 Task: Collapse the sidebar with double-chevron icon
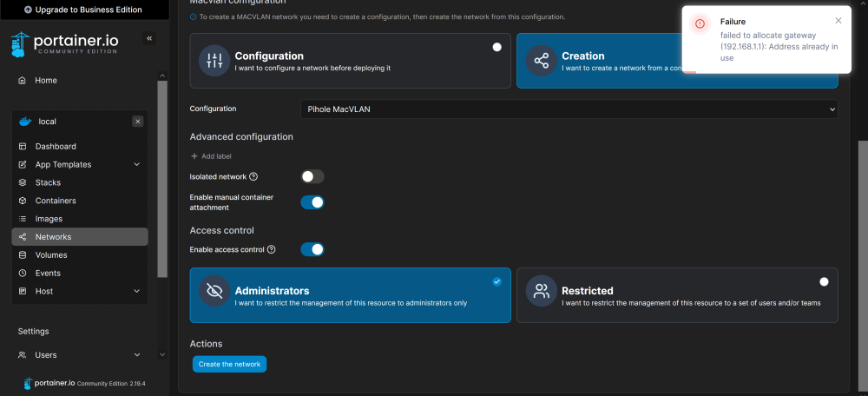(149, 38)
